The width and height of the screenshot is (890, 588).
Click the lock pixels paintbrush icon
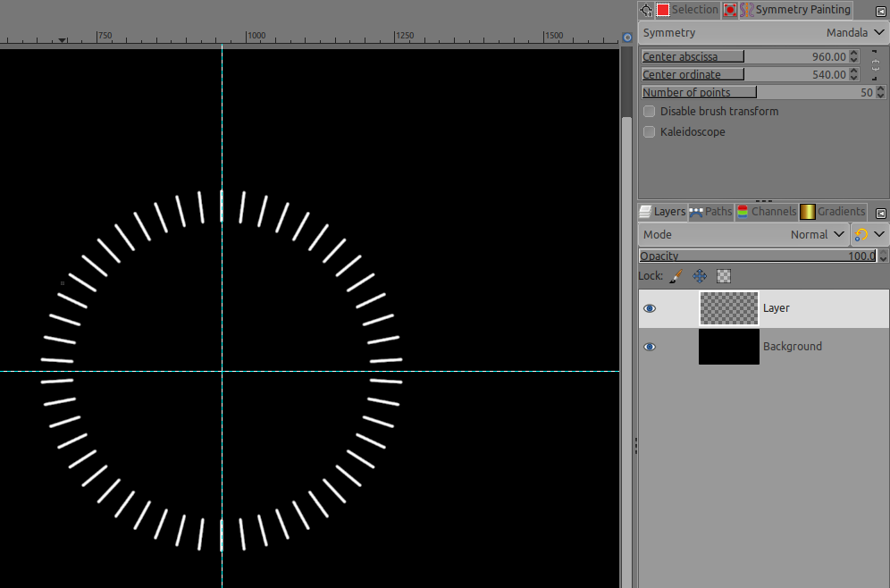(x=676, y=276)
